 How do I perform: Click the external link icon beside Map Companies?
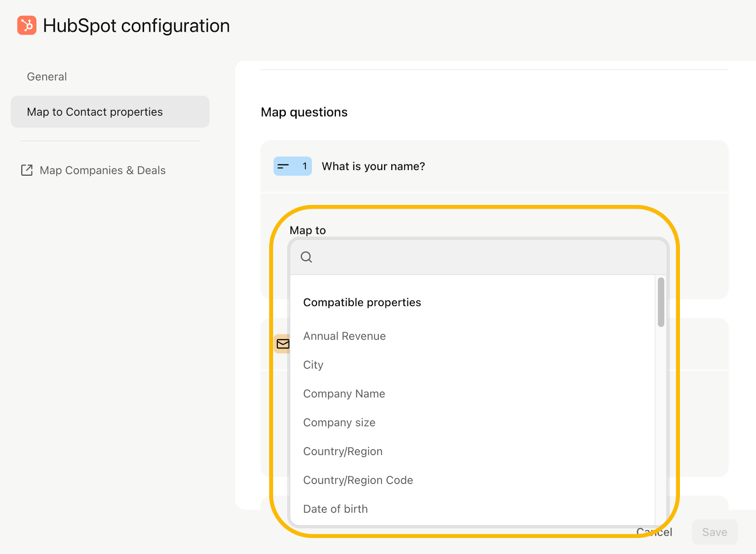[x=27, y=170]
